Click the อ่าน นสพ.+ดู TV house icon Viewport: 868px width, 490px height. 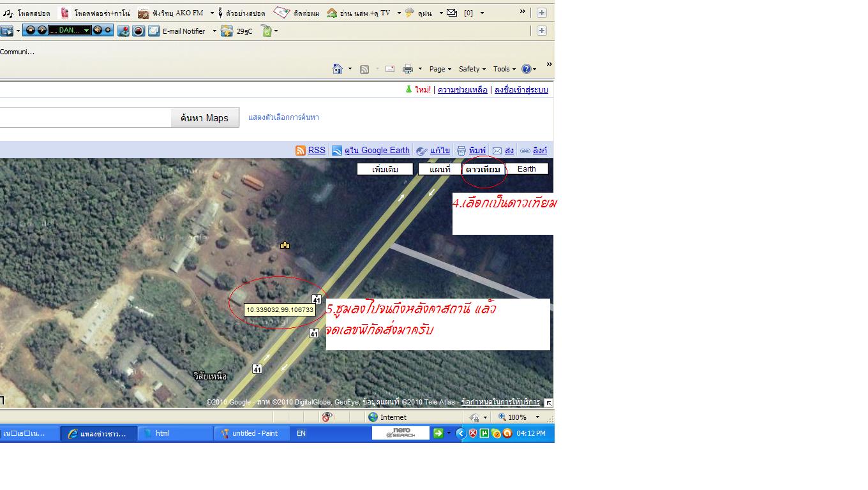[x=332, y=13]
